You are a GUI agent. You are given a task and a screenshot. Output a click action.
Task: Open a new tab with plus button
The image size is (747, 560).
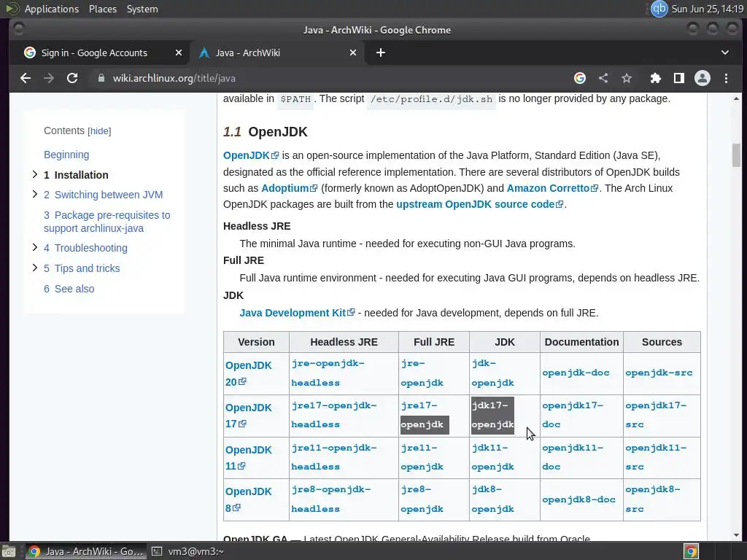381,52
